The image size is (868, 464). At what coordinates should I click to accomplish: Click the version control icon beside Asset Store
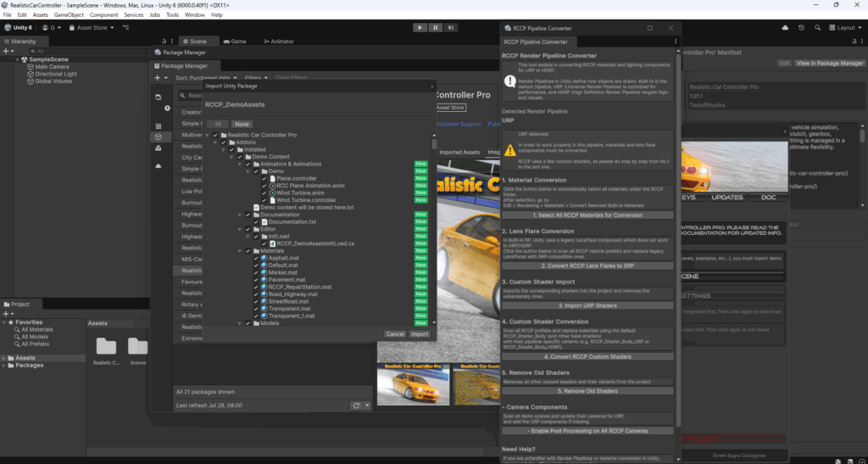[125, 28]
